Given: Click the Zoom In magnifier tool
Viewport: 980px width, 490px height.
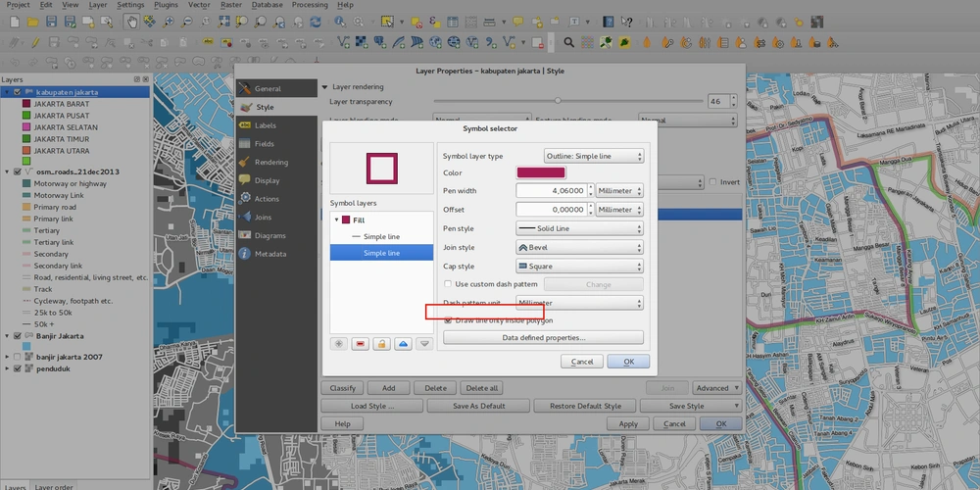Looking at the screenshot, I should (x=169, y=22).
